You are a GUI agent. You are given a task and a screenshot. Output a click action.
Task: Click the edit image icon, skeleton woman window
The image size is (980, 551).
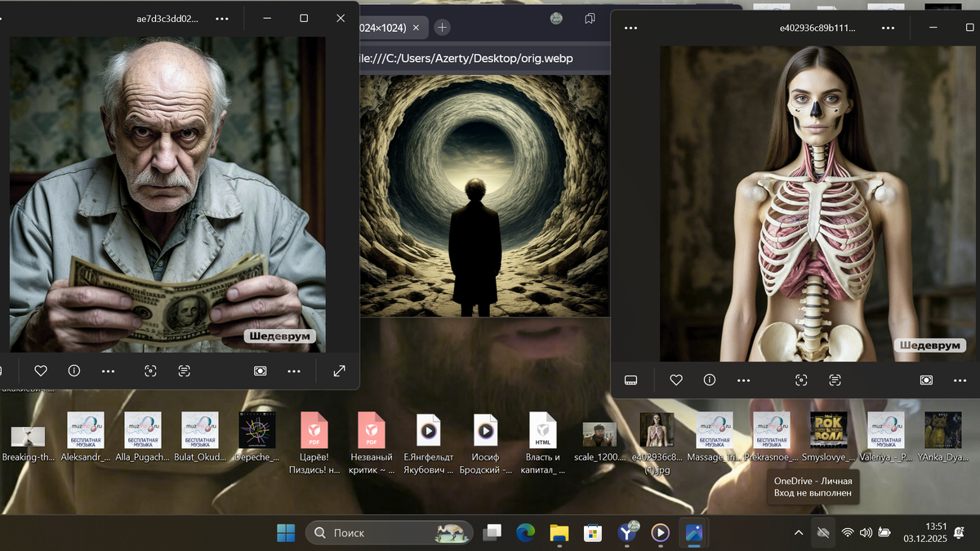pyautogui.click(x=926, y=380)
